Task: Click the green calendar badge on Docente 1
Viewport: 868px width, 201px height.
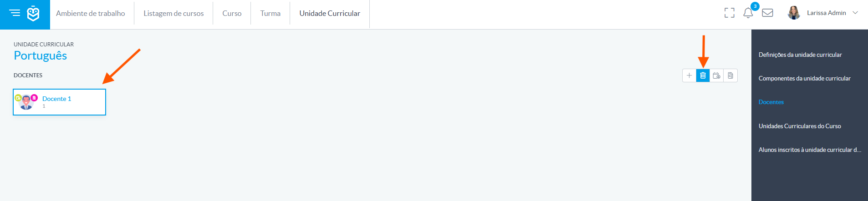Action: pos(18,97)
